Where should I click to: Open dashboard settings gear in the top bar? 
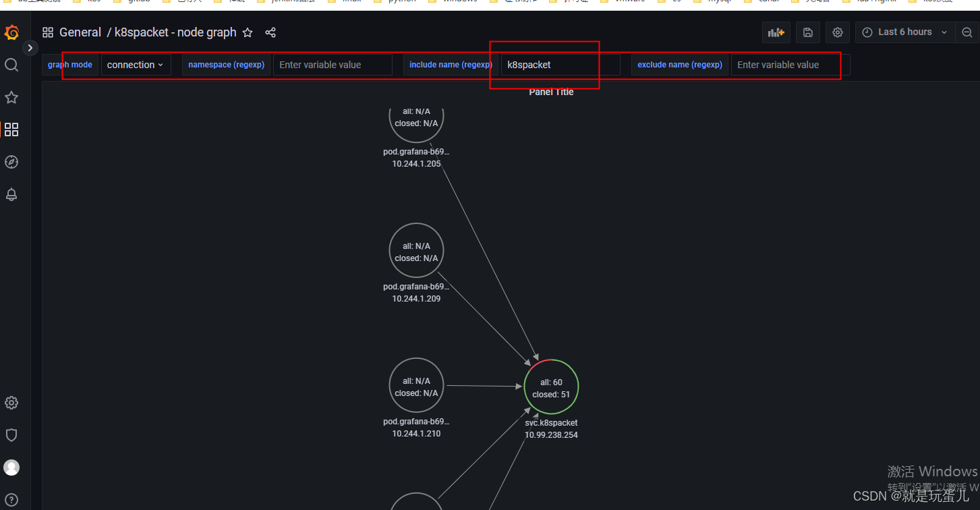tap(838, 32)
